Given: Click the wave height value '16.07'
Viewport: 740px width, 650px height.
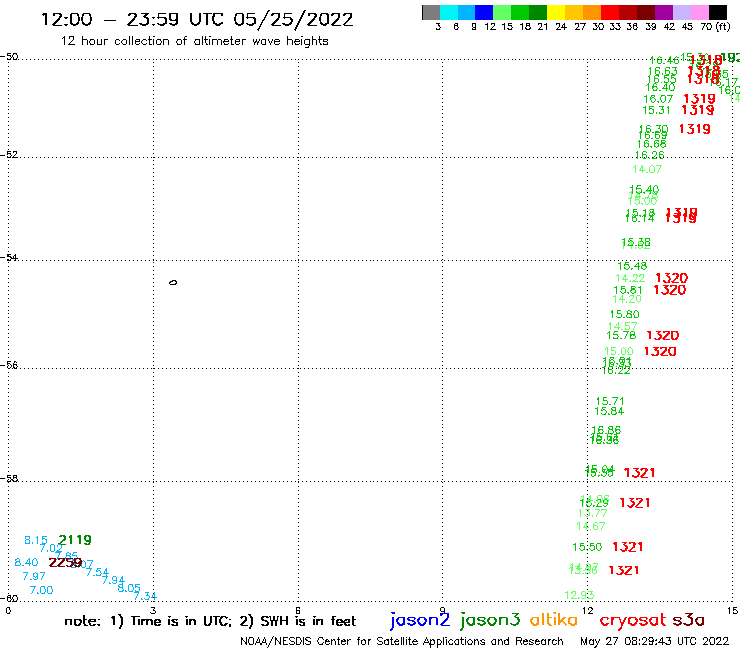Looking at the screenshot, I should pyautogui.click(x=658, y=99).
